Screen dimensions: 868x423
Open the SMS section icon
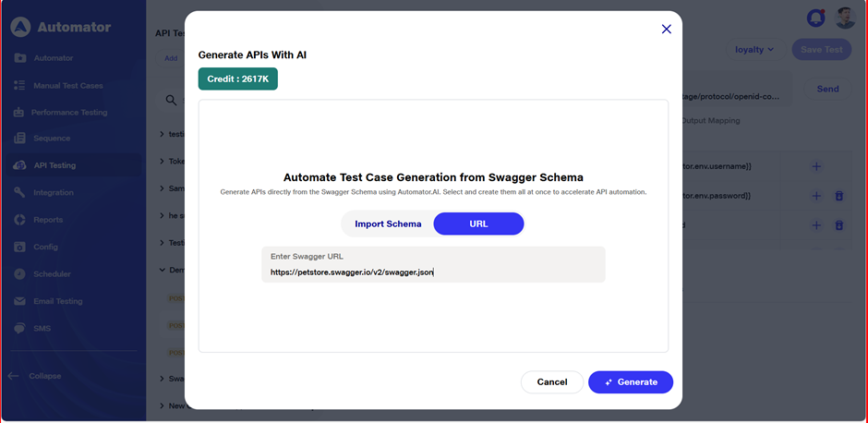pyautogui.click(x=19, y=328)
